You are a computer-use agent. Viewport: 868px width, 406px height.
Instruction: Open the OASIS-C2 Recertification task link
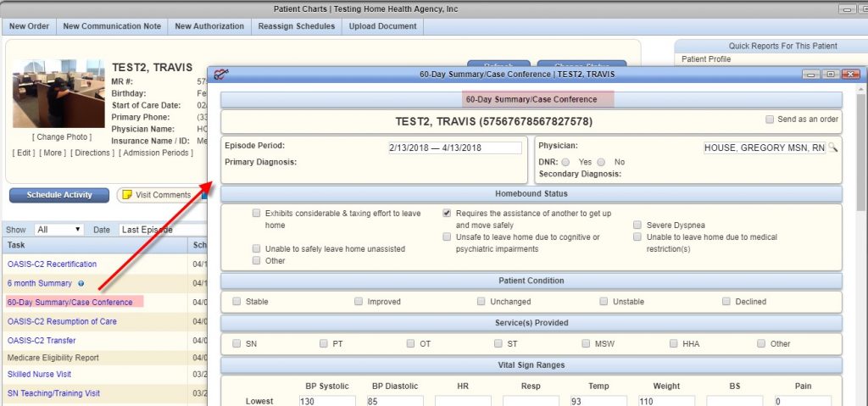point(52,264)
